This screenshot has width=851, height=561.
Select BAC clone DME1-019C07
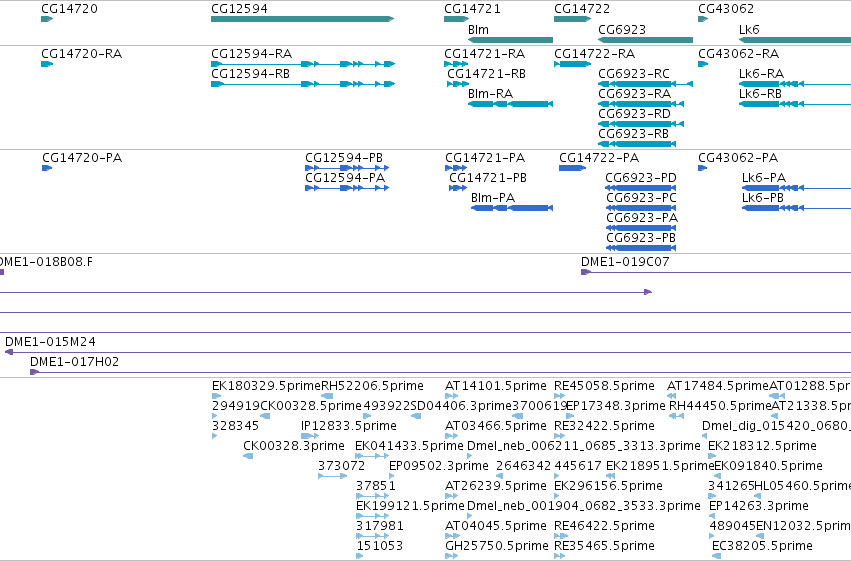(x=716, y=272)
